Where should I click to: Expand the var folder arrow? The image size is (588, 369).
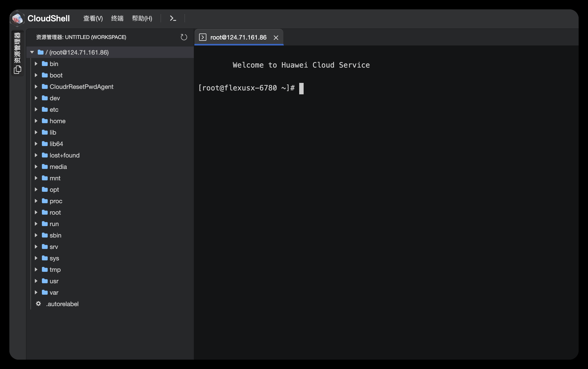click(36, 292)
